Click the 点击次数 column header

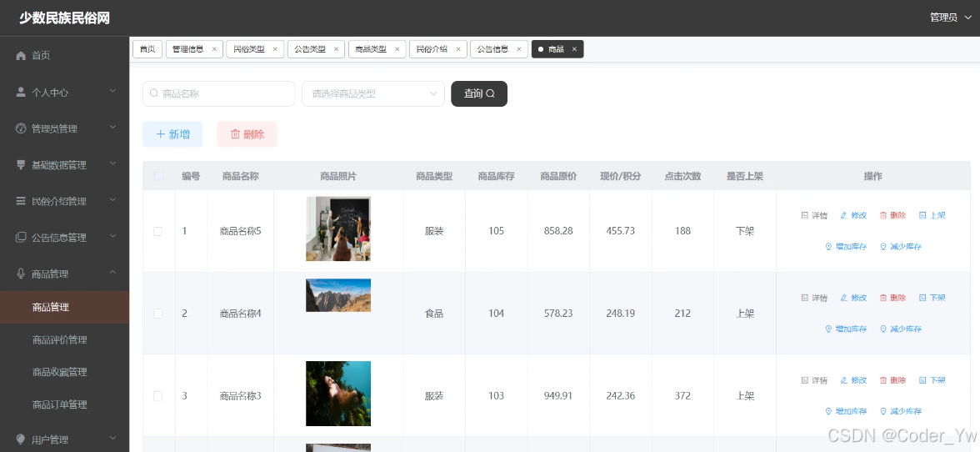pyautogui.click(x=683, y=176)
